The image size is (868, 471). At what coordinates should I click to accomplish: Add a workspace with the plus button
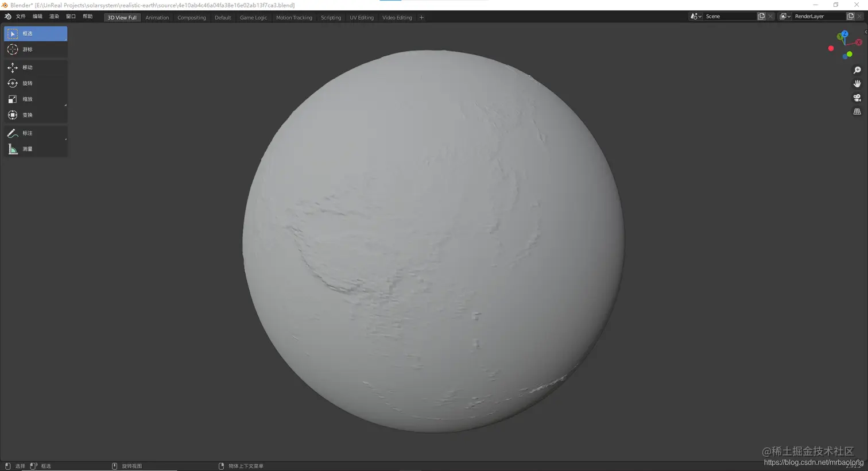pos(421,18)
